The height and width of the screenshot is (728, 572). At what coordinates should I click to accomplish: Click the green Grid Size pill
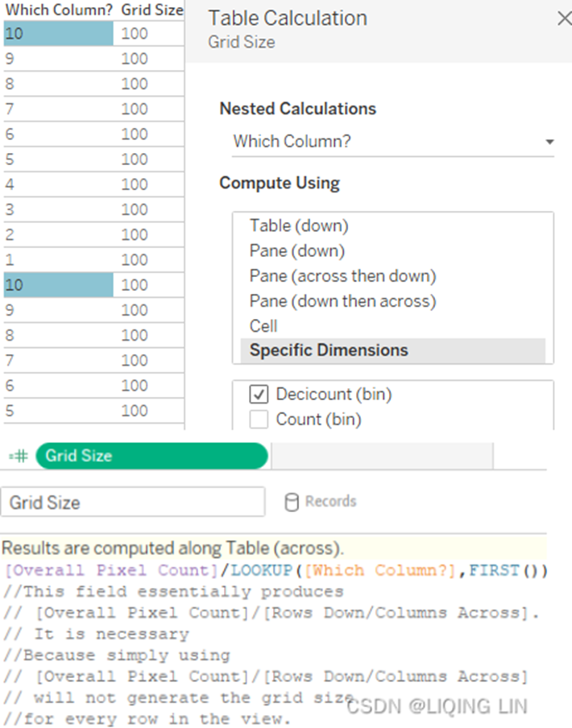coord(151,456)
